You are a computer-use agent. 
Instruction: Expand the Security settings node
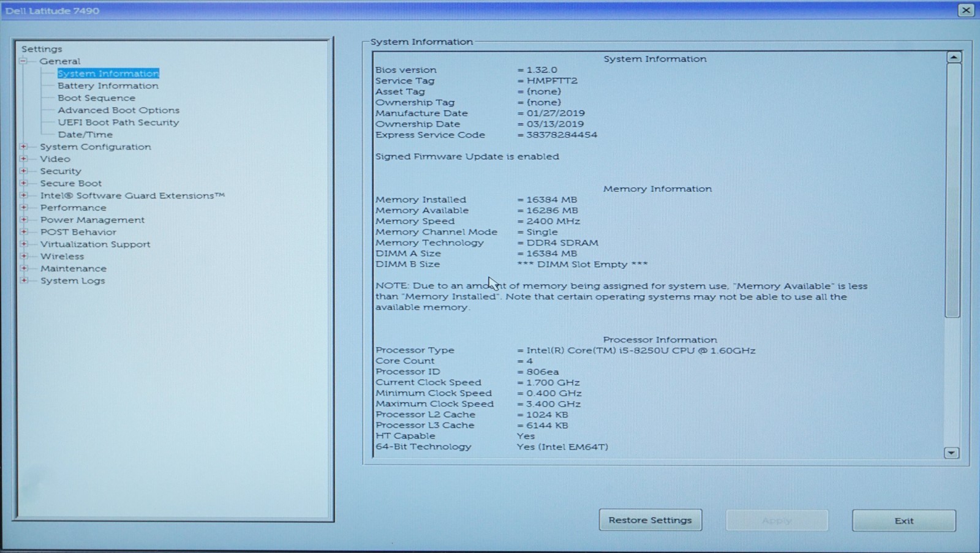pyautogui.click(x=23, y=171)
